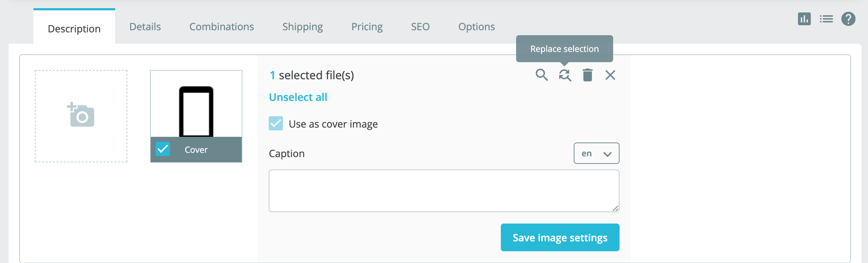
Task: Click the magnifier zoom icon for selected image
Action: pyautogui.click(x=541, y=75)
